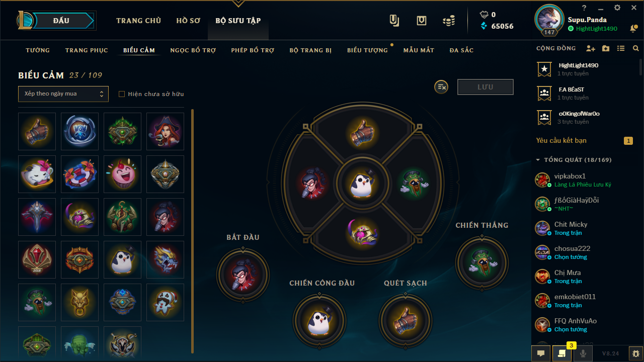Viewport: 644px width, 362px height.
Task: Open the Xếp theo ngày mua dropdown
Action: pyautogui.click(x=63, y=94)
